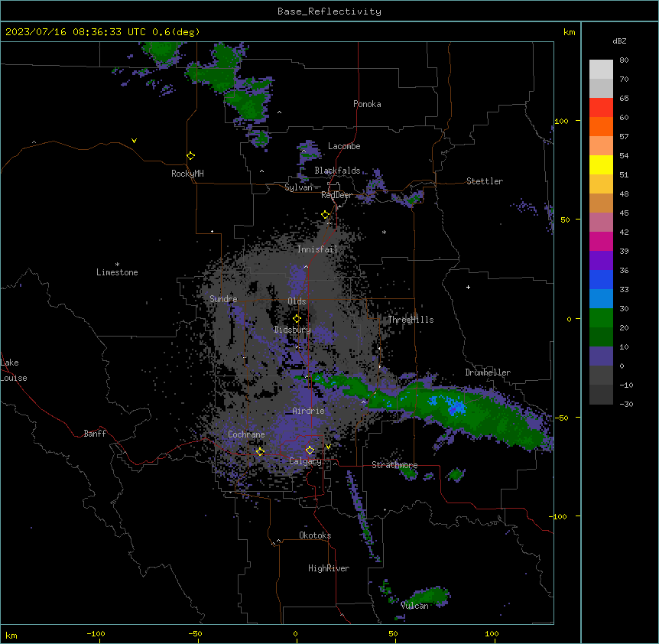Select the light blue swatch in the dBZ legend
Screen dimensions: 659x644
tap(601, 298)
